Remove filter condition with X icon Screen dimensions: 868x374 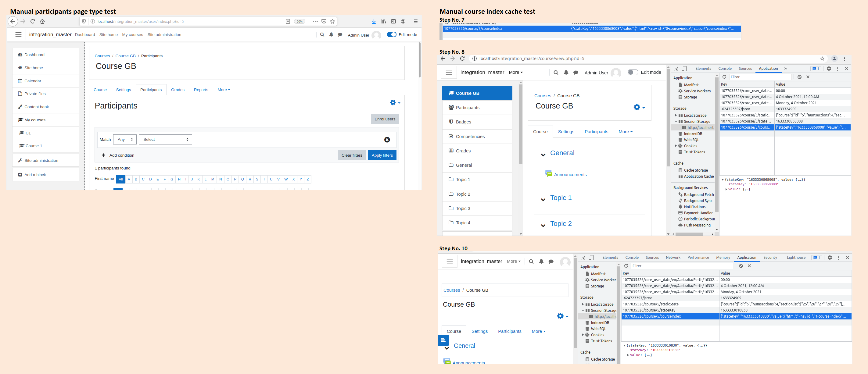pos(387,140)
